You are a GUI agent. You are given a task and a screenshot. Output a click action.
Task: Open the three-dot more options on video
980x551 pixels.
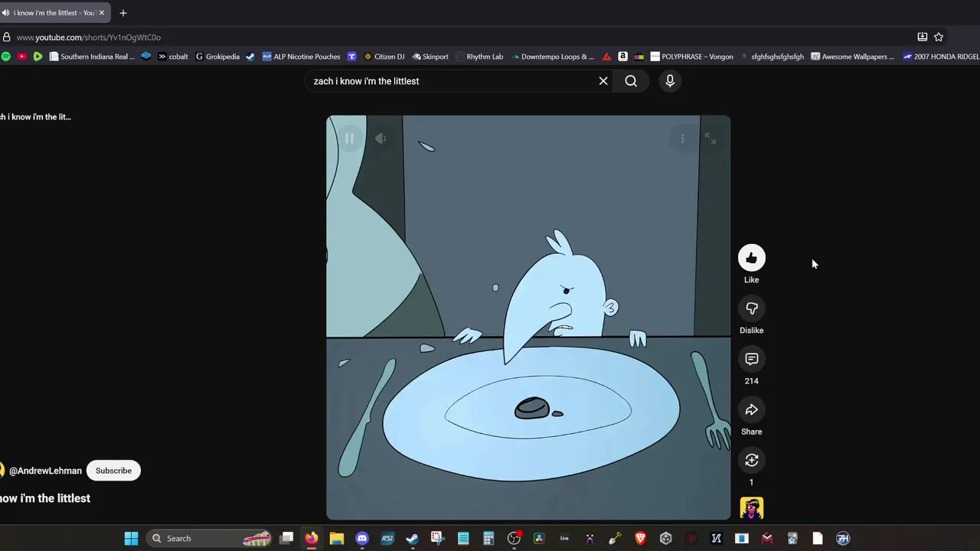point(682,139)
